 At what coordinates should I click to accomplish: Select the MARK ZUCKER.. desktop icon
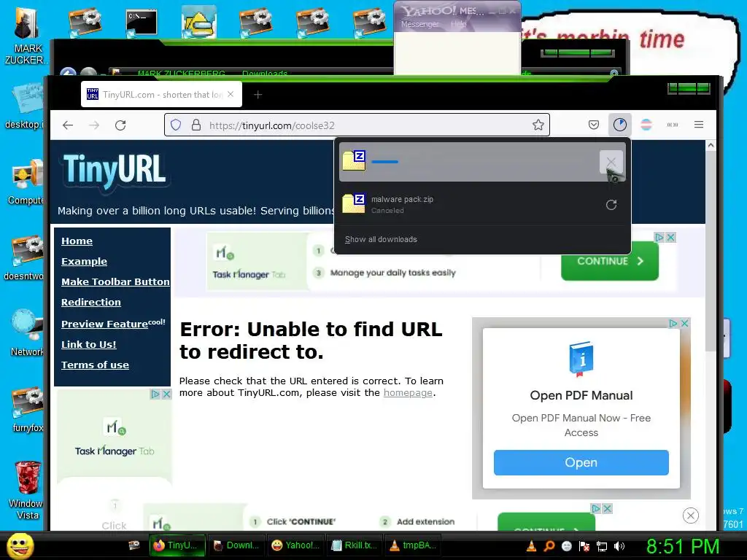27,37
